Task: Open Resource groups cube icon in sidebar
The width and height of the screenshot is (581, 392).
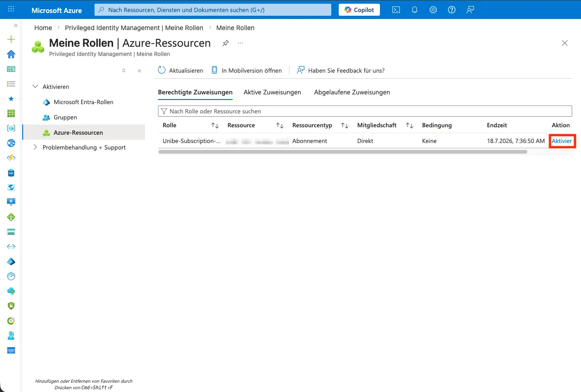Action: click(x=11, y=128)
